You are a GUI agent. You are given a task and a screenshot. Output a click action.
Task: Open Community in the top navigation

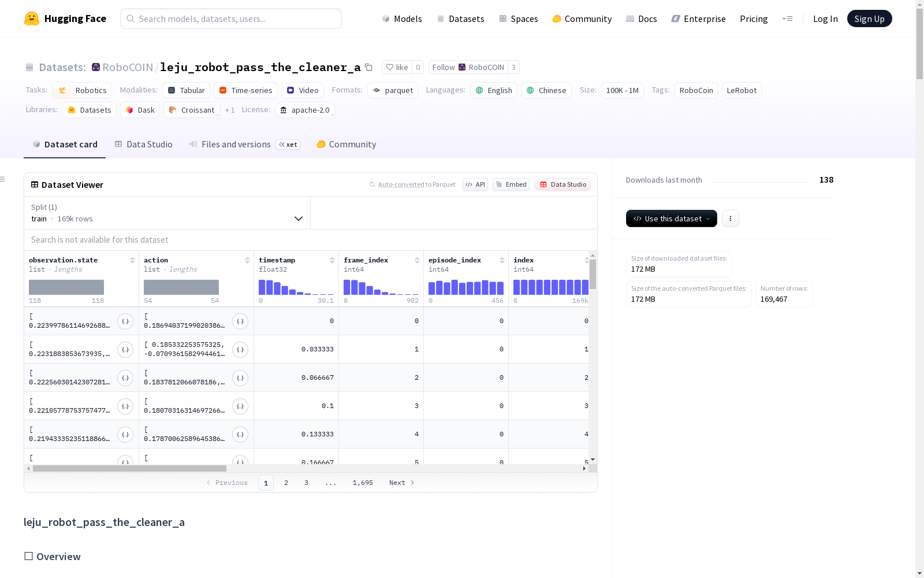582,18
